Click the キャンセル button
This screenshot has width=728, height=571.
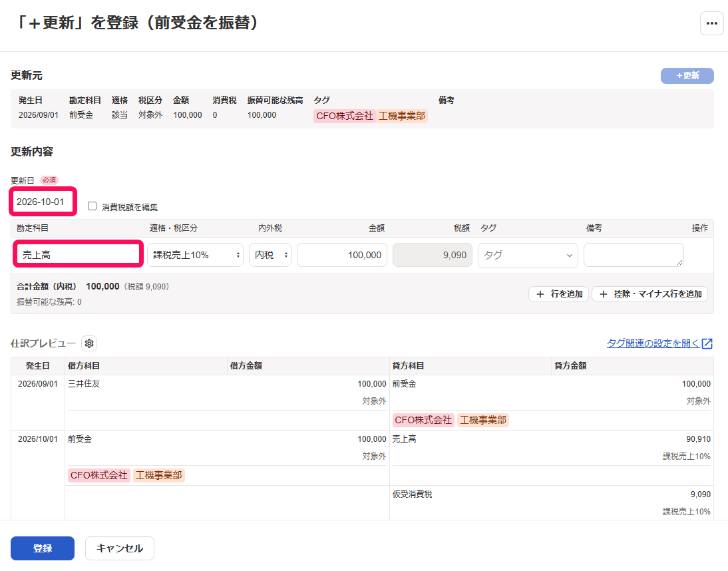120,548
